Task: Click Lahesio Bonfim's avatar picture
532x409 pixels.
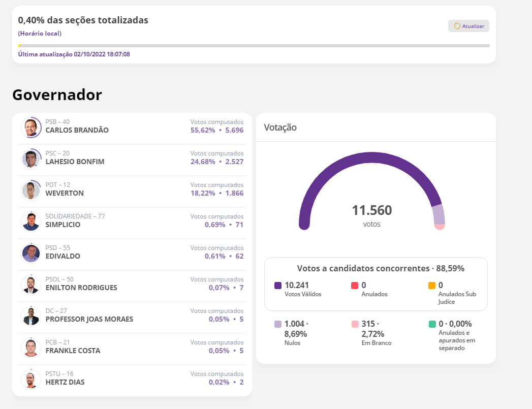Action: (x=31, y=159)
